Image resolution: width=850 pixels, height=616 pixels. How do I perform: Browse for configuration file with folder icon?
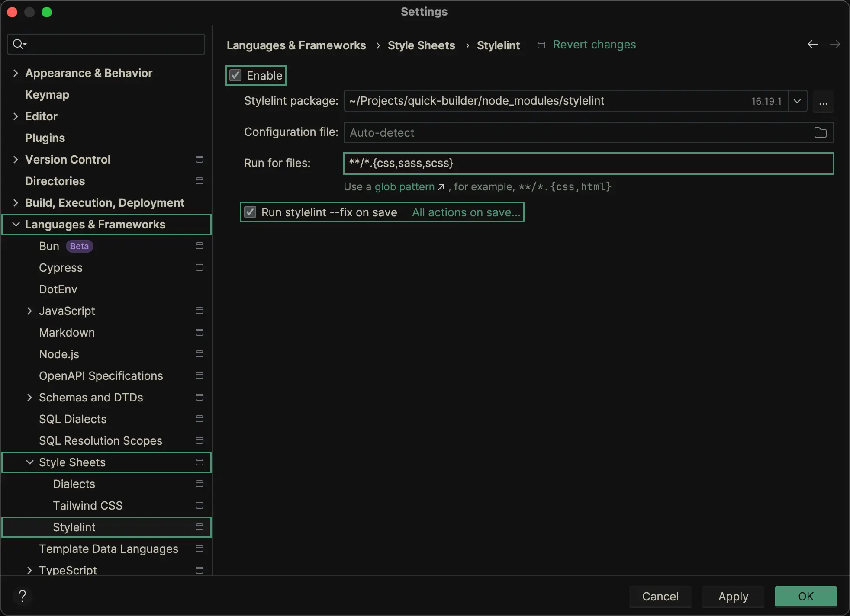coord(820,132)
